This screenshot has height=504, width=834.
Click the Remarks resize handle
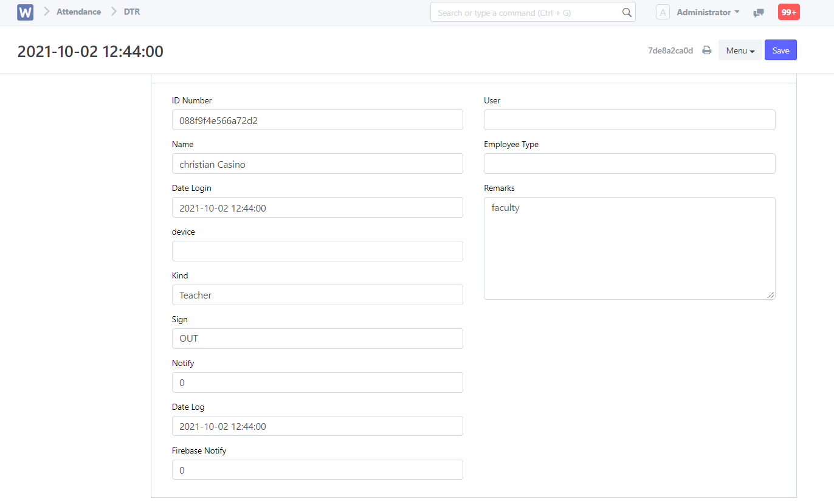(771, 295)
